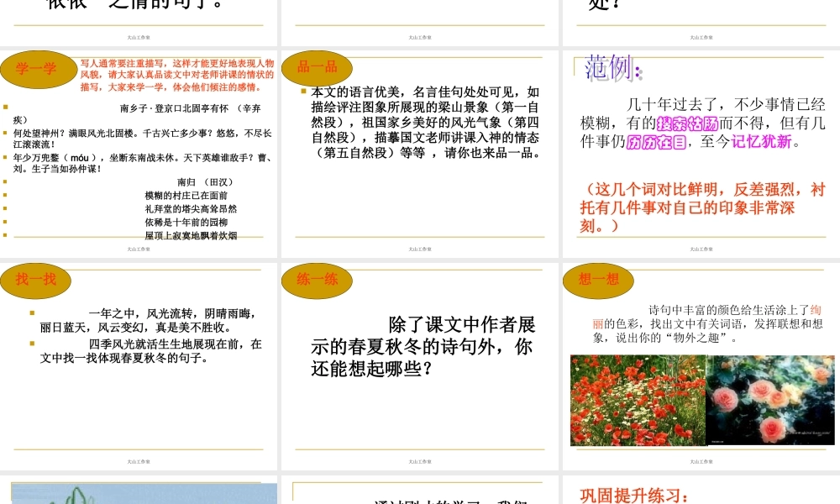Viewport: 840px width, 504px height.
Task: Click the poem title 南归(田汉)
Action: 205,182
